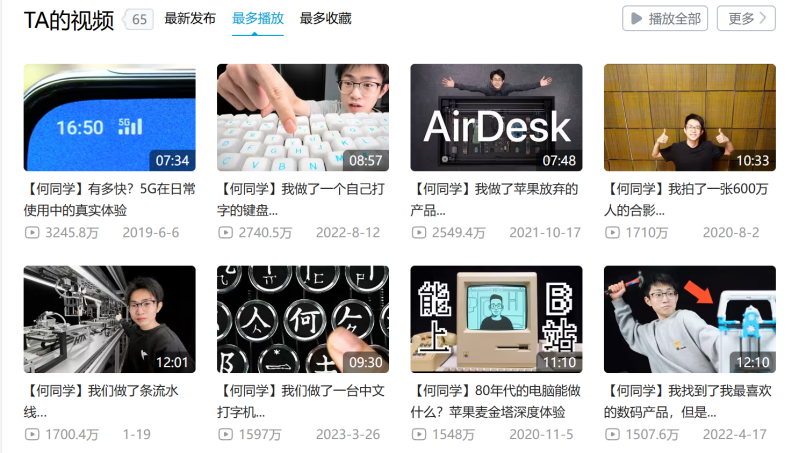Click the date 2020-11-5
This screenshot has width=792, height=453.
point(541,434)
